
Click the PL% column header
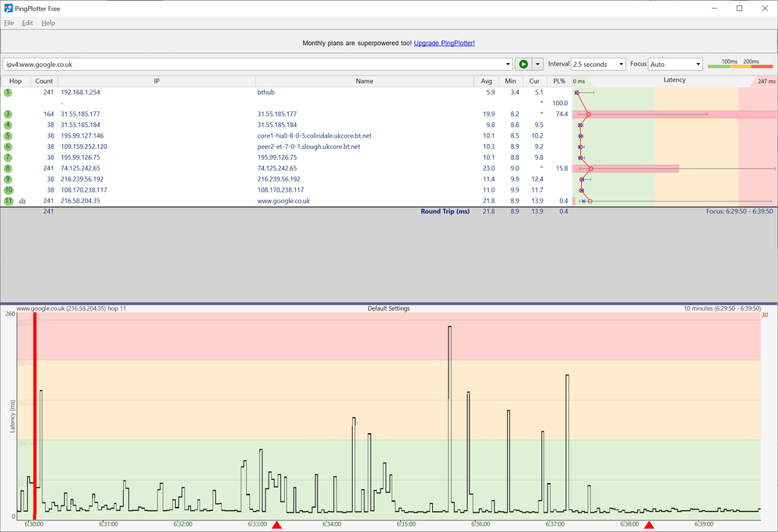(x=558, y=81)
